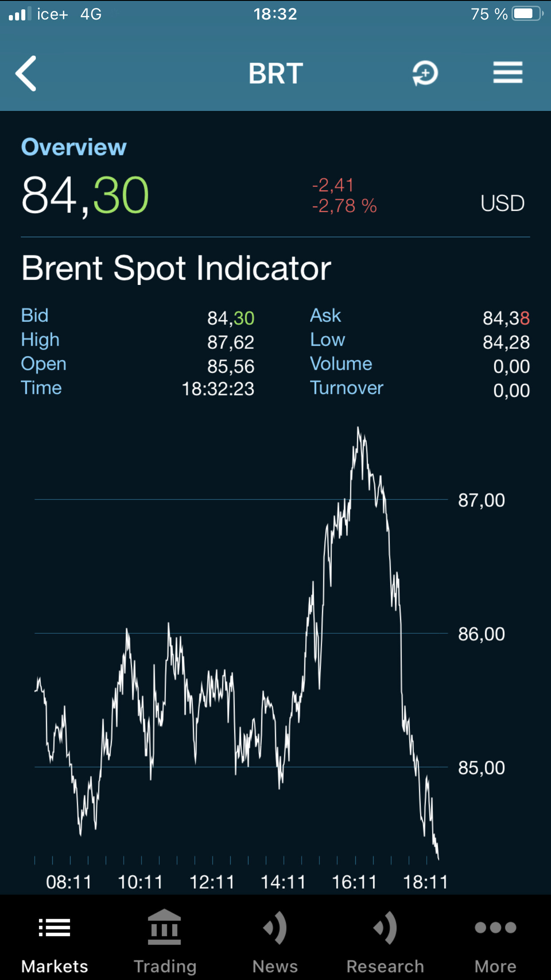
Task: Tap the 87,00 price axis label
Action: coord(481,500)
